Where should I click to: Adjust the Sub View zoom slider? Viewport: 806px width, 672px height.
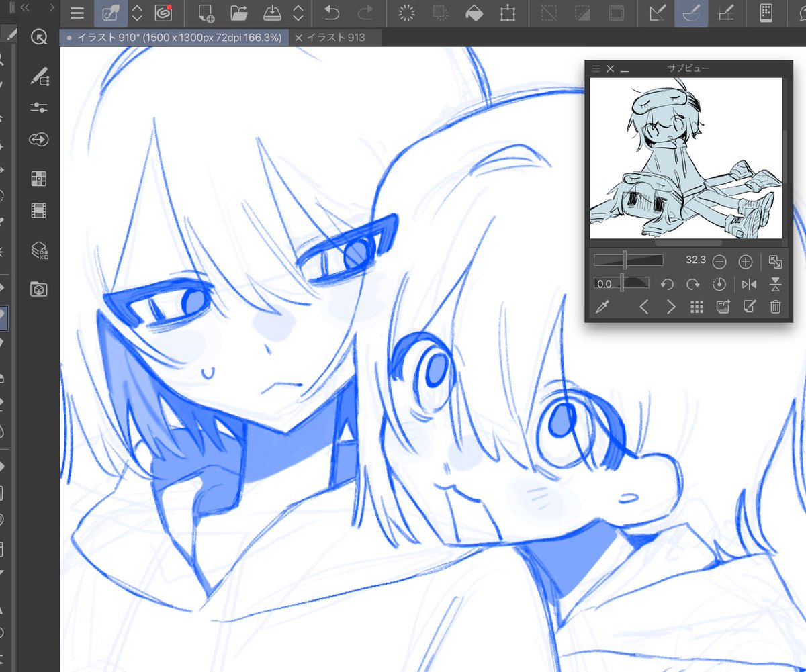click(628, 260)
